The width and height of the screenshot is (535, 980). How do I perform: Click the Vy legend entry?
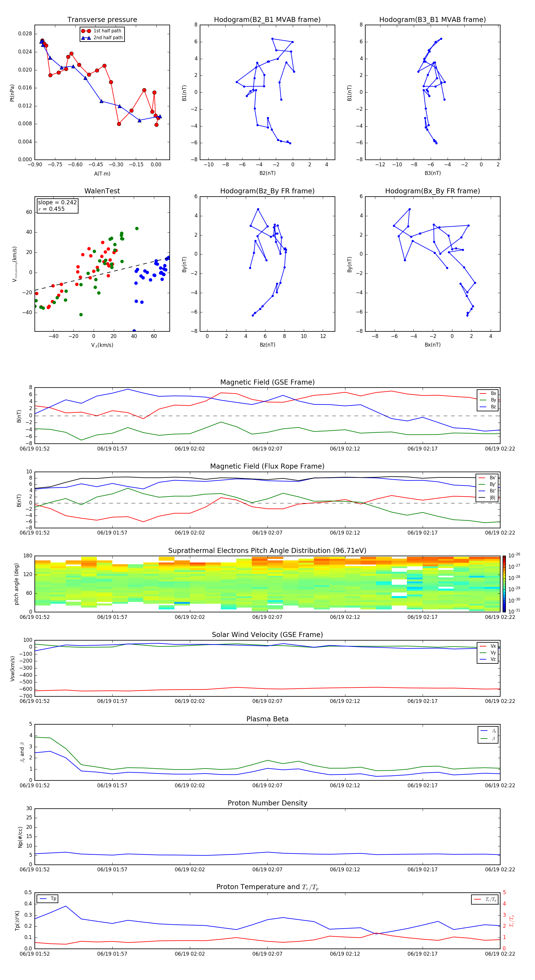tap(488, 653)
